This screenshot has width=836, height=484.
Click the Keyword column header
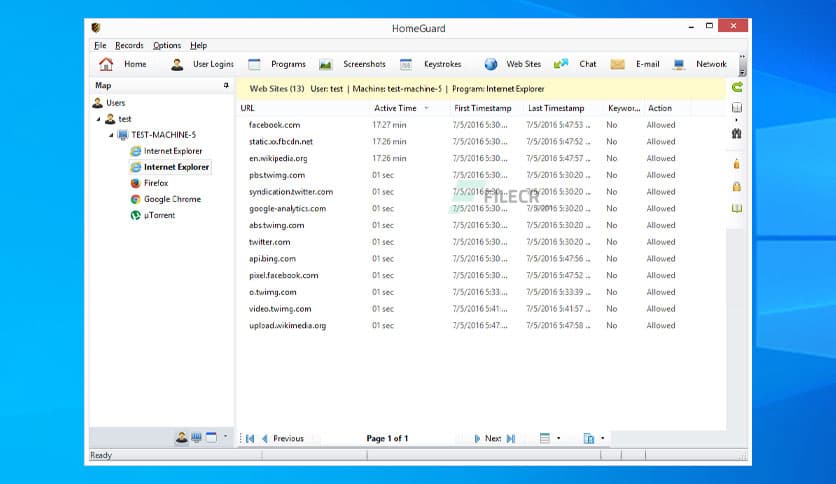(624, 108)
